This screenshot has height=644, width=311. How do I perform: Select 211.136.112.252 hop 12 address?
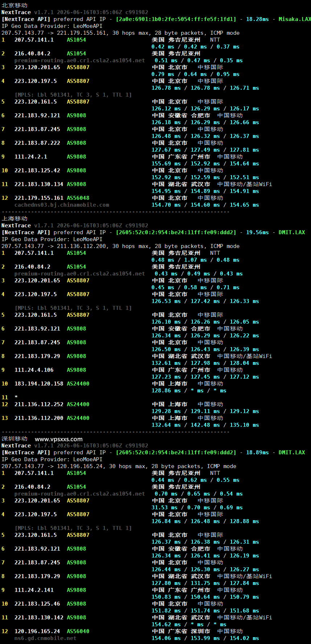click(x=39, y=404)
